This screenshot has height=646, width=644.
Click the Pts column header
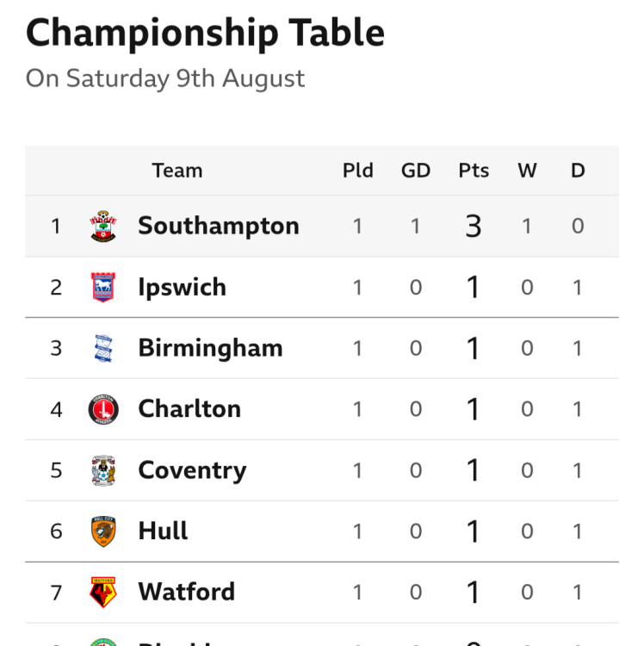474,171
